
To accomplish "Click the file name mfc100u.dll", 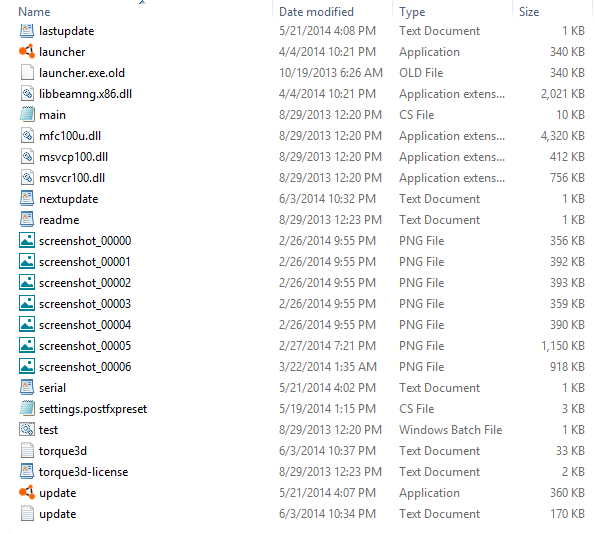I will coord(70,136).
